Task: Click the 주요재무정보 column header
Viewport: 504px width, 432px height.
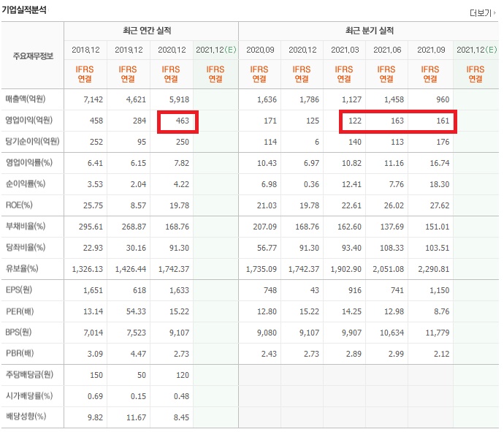Action: pyautogui.click(x=33, y=56)
